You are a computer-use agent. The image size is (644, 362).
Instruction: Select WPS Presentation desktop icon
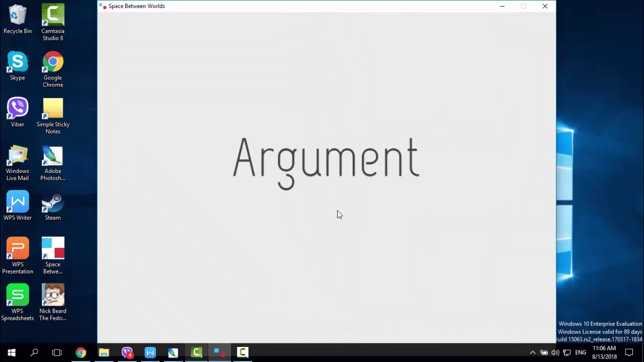[18, 256]
